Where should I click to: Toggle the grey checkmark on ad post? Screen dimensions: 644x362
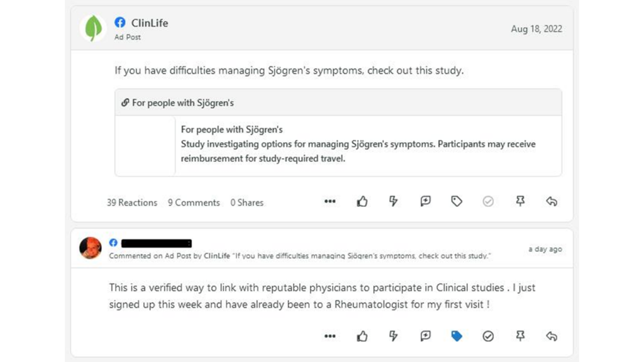488,201
